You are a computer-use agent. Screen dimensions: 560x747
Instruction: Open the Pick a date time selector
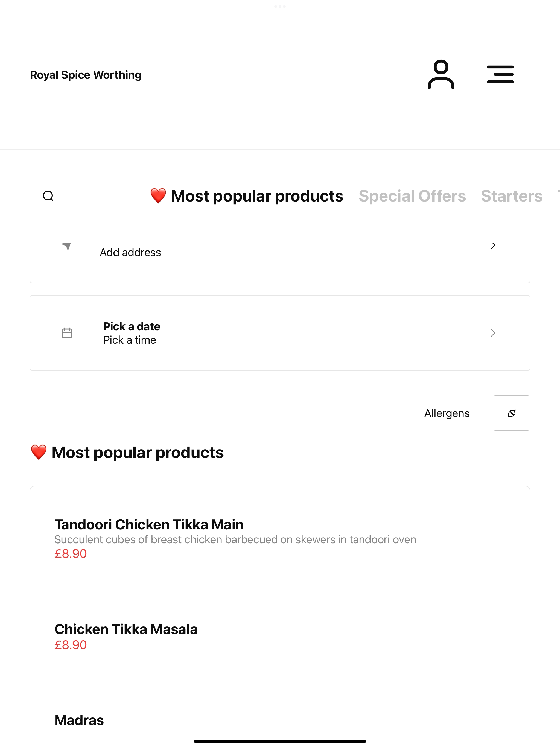coord(280,333)
